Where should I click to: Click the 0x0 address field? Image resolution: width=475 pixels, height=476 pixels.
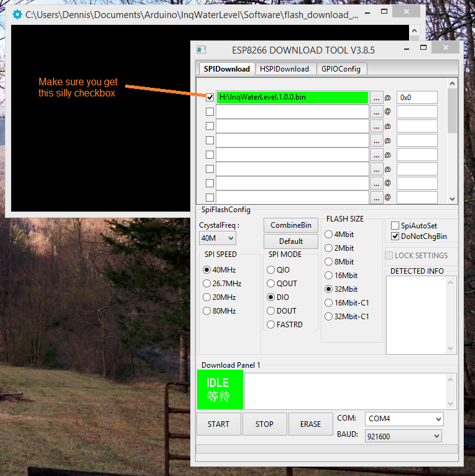pos(417,98)
